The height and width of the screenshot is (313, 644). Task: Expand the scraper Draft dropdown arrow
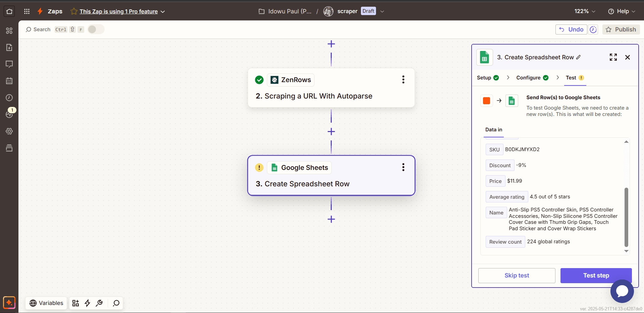point(382,11)
